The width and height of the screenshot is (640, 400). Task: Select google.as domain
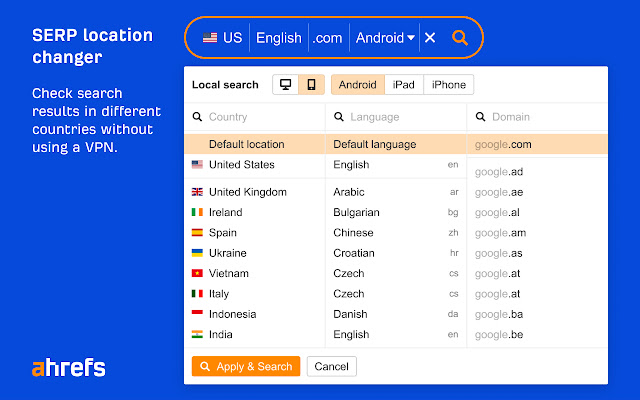(537, 253)
